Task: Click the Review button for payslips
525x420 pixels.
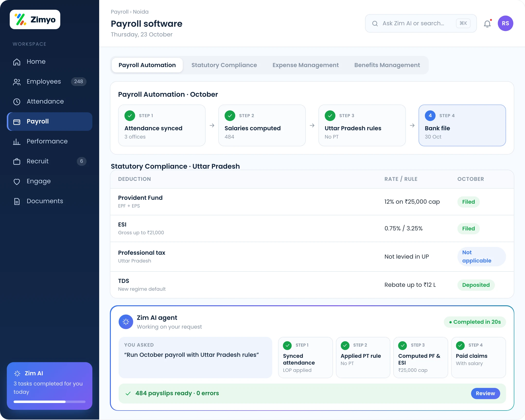Action: point(485,394)
